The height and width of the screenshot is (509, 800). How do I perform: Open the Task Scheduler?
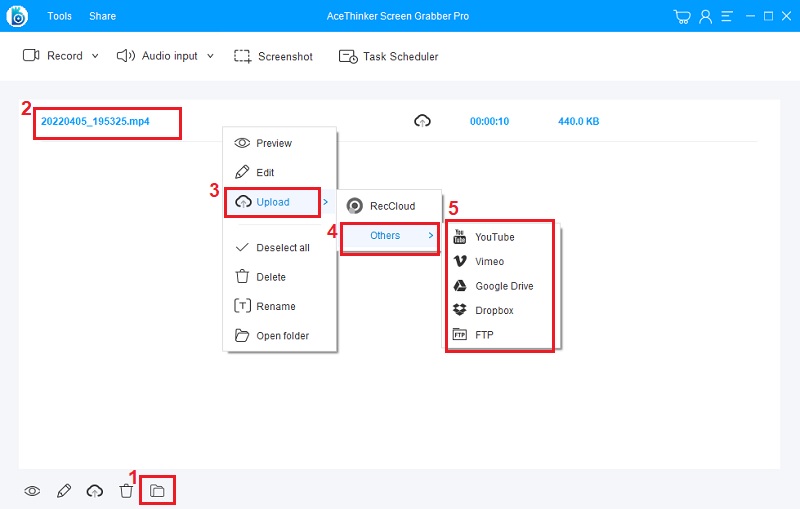click(388, 56)
